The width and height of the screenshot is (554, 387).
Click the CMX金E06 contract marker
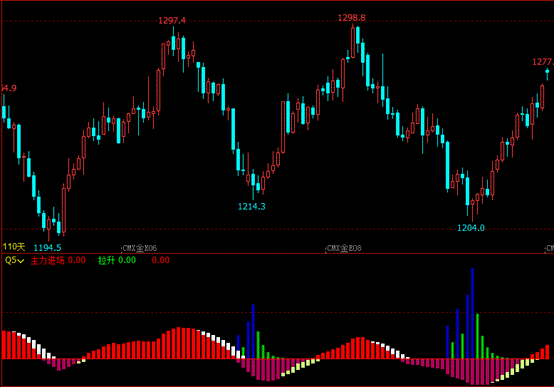139,248
